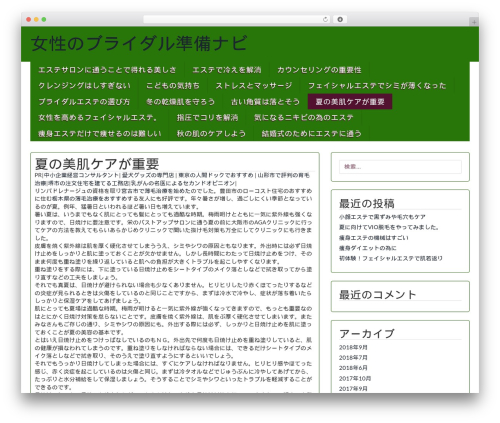Open menu item 気になるニキビの為のエステ
Viewport: 500px width, 423px height.
pyautogui.click(x=304, y=117)
